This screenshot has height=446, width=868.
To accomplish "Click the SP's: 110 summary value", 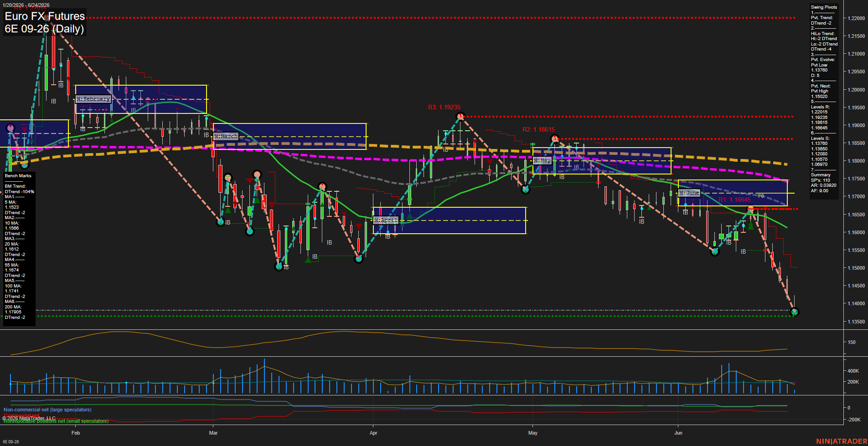I will (x=820, y=180).
